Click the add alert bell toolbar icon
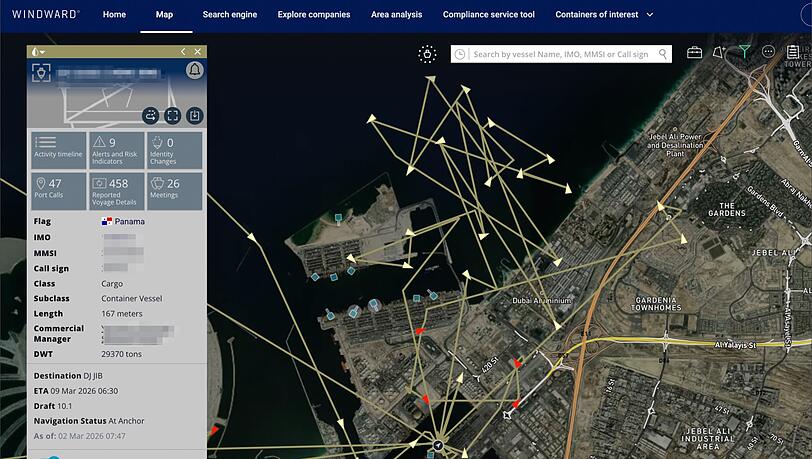Screen dimensions: 812x459 [719, 52]
